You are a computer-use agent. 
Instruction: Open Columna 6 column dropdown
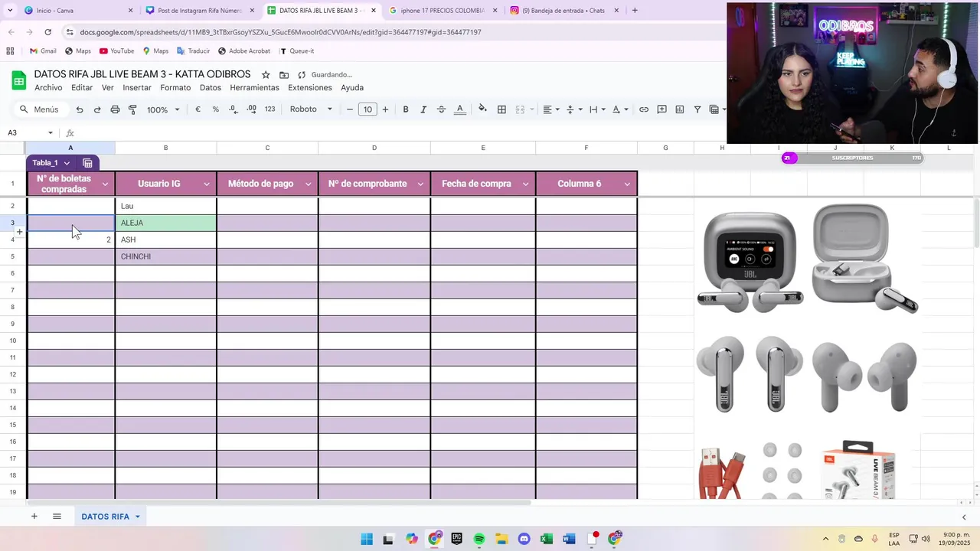click(x=627, y=184)
